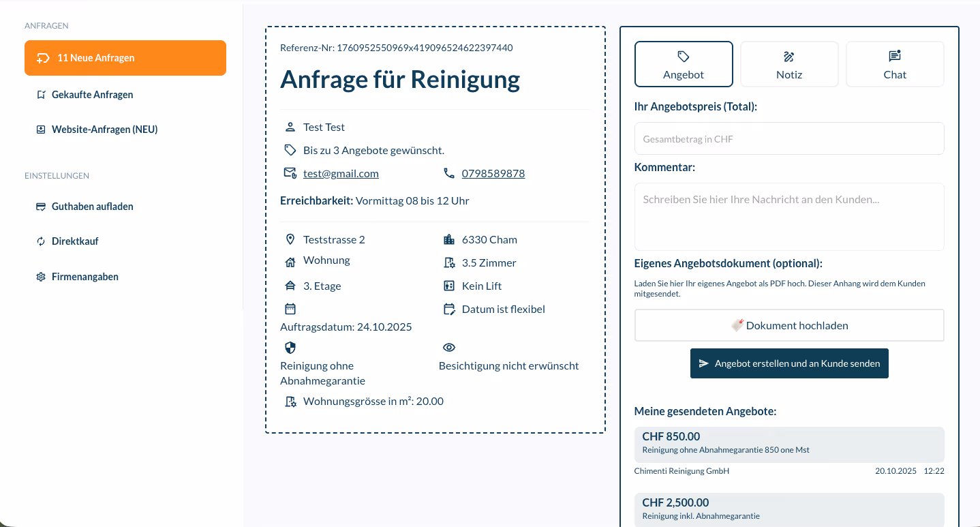980x527 pixels.
Task: Click the calendar icon above Auftragsdatum
Action: click(290, 309)
